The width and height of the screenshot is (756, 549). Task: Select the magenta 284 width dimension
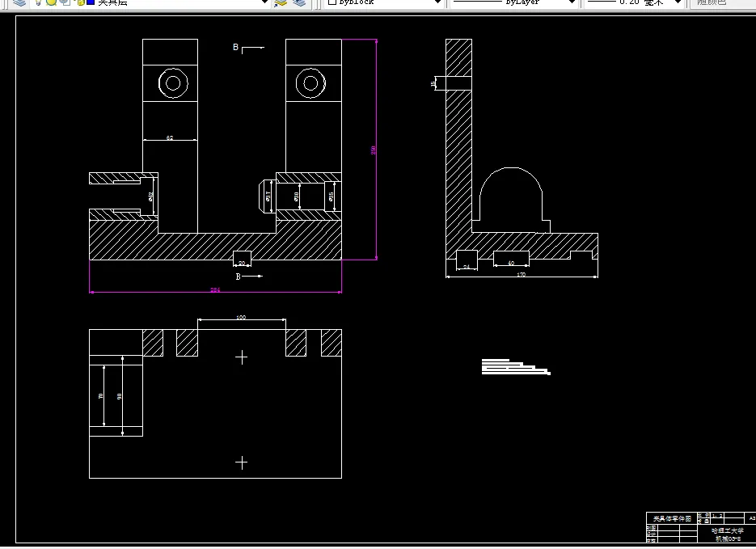(215, 290)
